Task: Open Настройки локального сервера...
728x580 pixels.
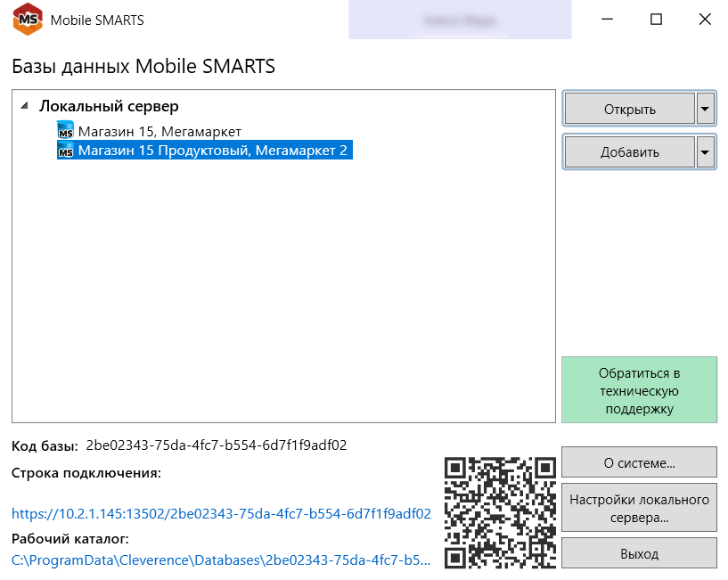Action: click(x=639, y=508)
